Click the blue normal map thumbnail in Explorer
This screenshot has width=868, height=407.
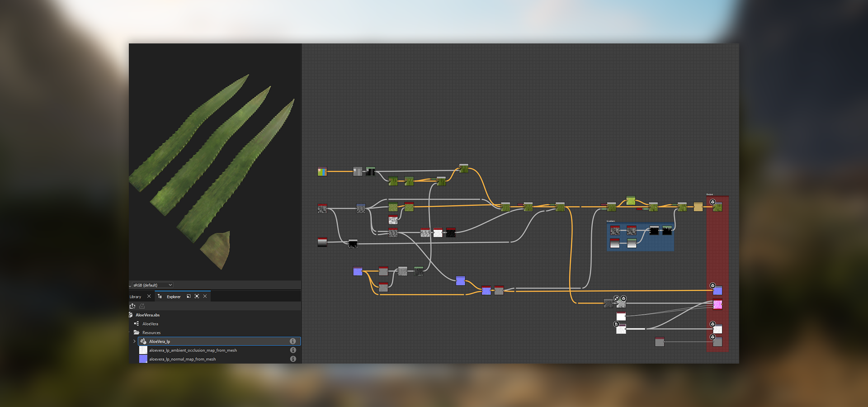pos(143,359)
